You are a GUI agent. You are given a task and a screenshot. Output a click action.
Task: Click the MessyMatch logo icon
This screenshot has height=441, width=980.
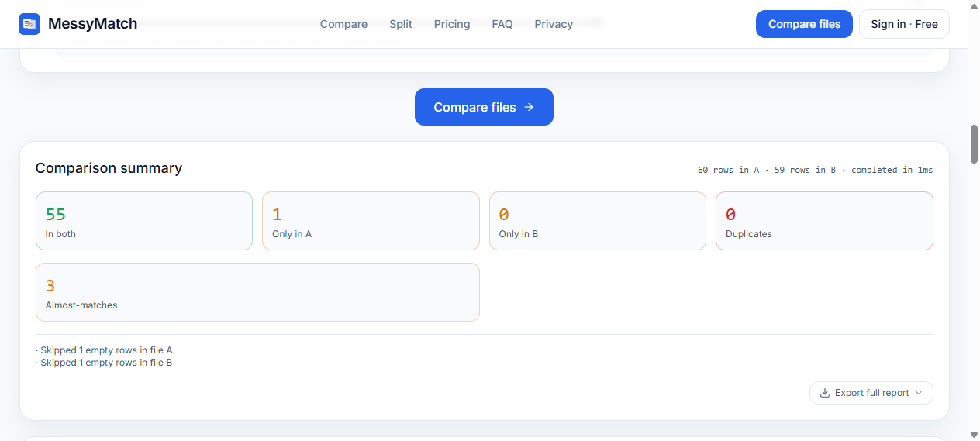click(x=29, y=24)
